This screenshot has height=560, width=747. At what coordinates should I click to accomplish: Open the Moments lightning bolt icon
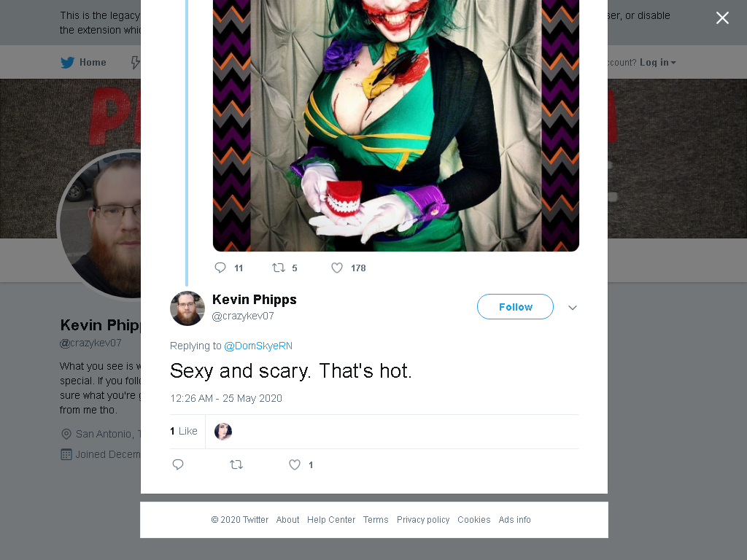pos(135,63)
